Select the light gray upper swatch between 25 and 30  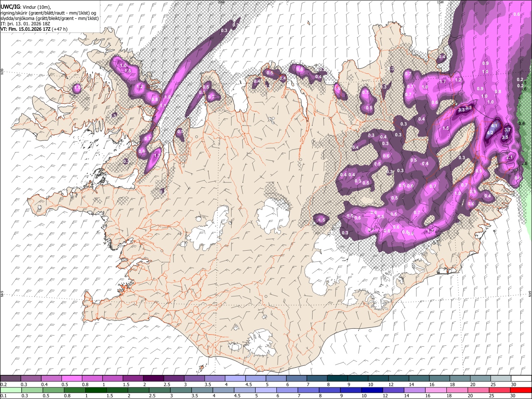click(501, 378)
